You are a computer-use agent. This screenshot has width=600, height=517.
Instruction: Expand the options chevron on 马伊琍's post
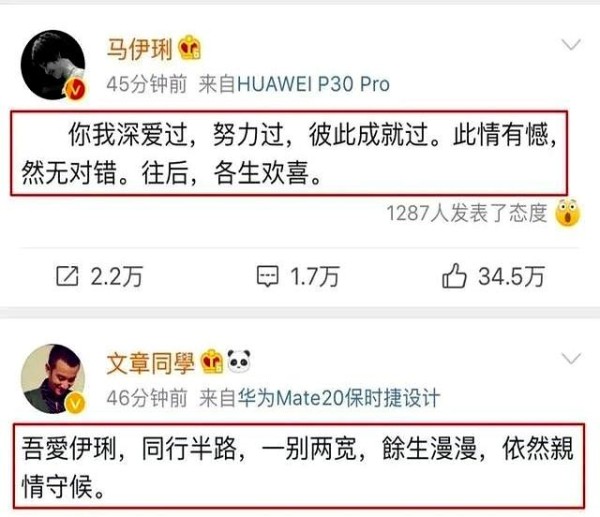tap(571, 45)
